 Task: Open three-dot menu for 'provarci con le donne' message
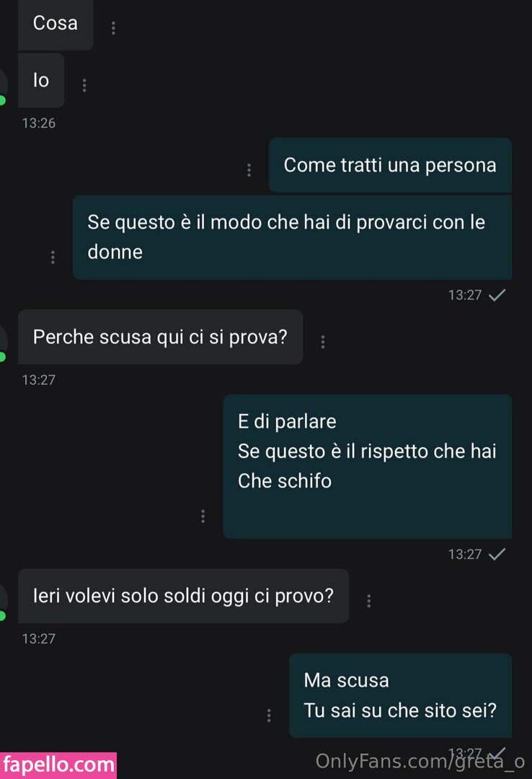(x=53, y=257)
